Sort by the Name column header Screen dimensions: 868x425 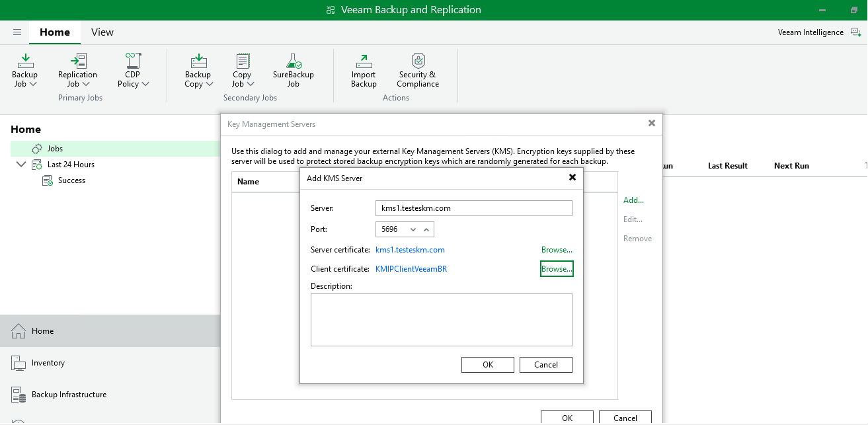click(x=248, y=182)
